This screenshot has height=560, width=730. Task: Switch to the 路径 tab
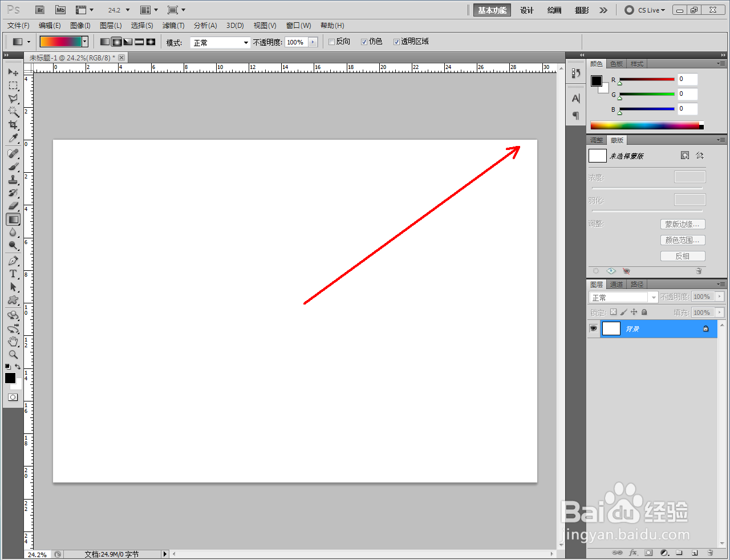[637, 285]
